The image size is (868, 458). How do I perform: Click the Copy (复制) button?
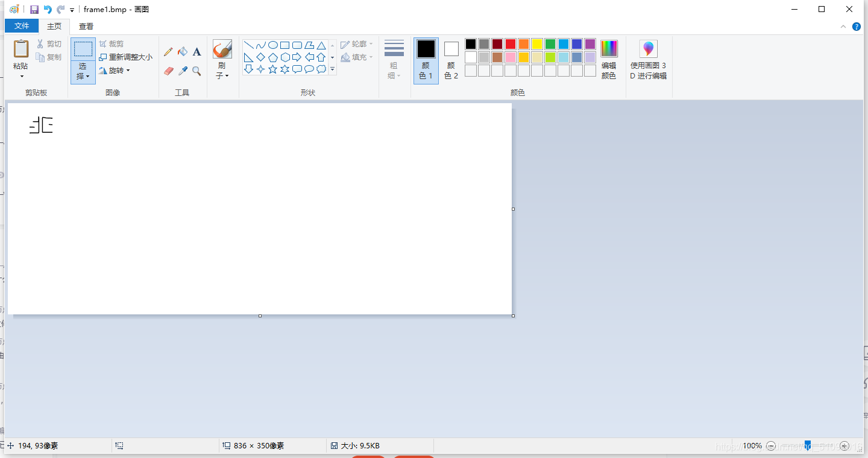pos(49,57)
